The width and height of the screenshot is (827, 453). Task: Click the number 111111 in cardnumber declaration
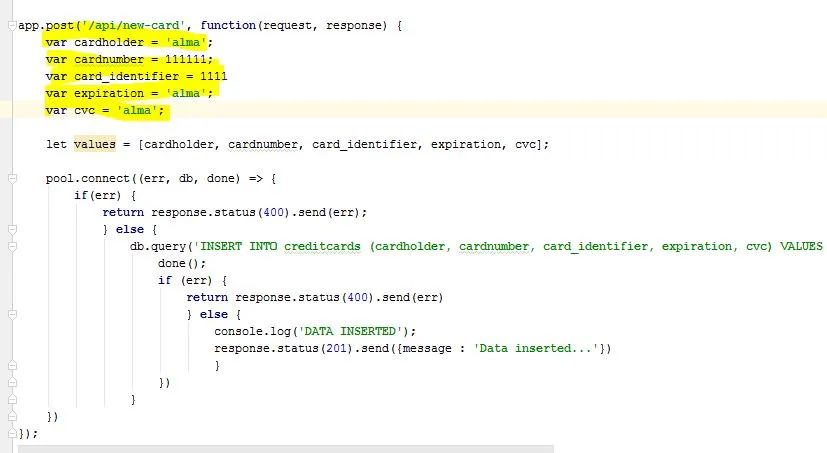click(x=186, y=60)
